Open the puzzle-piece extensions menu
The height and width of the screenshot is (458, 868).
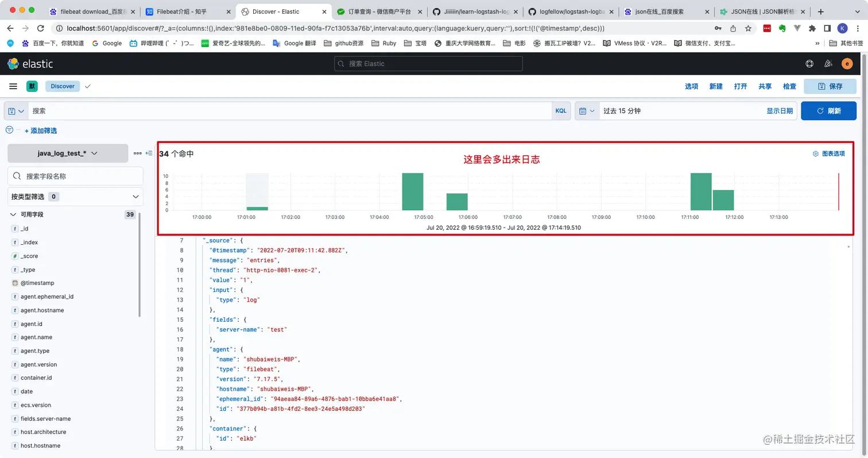812,28
